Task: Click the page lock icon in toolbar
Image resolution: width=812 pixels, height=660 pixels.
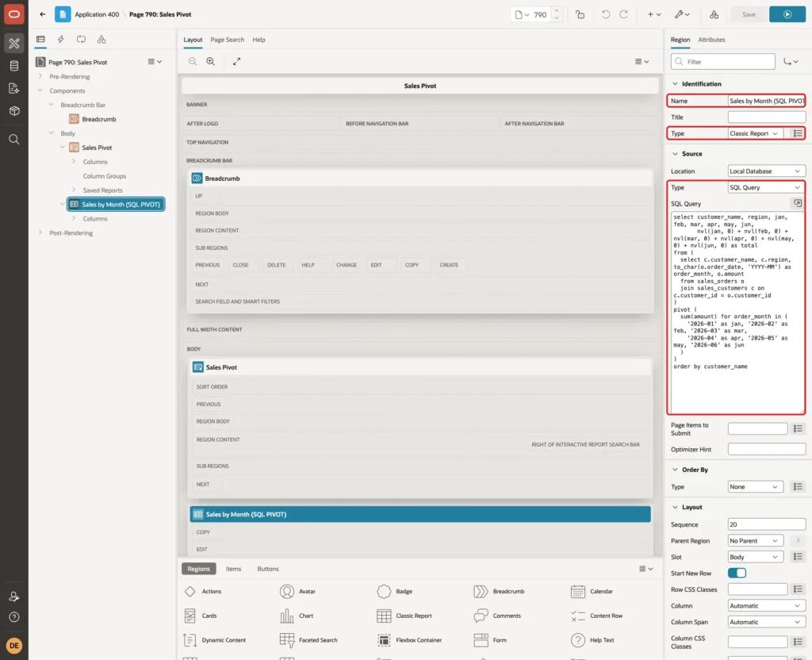Action: 580,14
